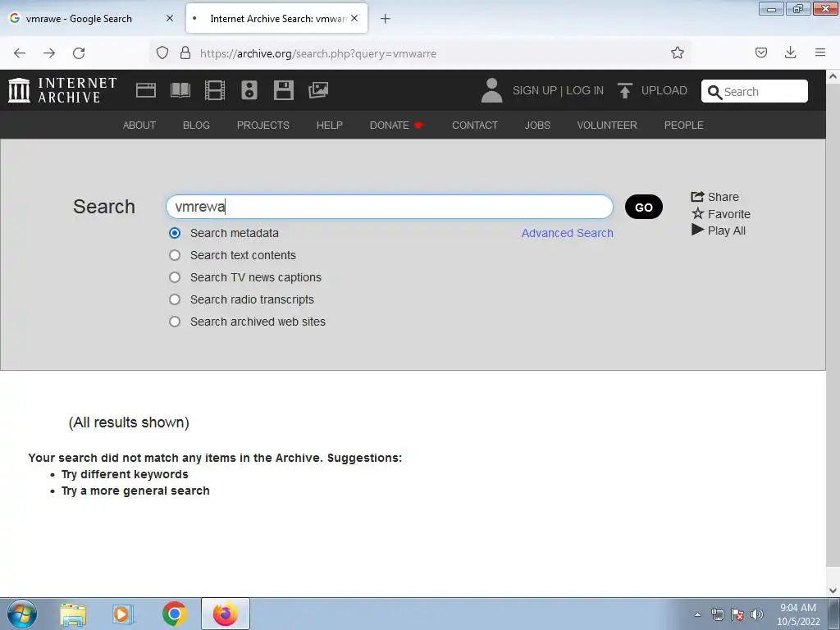The width and height of the screenshot is (840, 630).
Task: Focus the main search field containing vmrewa
Action: click(390, 207)
